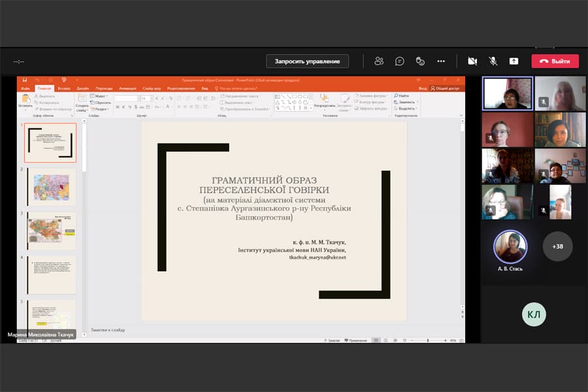Screen dimensions: 588x392
Task: Switch to the Анимация ribbon tab
Action: [127, 89]
